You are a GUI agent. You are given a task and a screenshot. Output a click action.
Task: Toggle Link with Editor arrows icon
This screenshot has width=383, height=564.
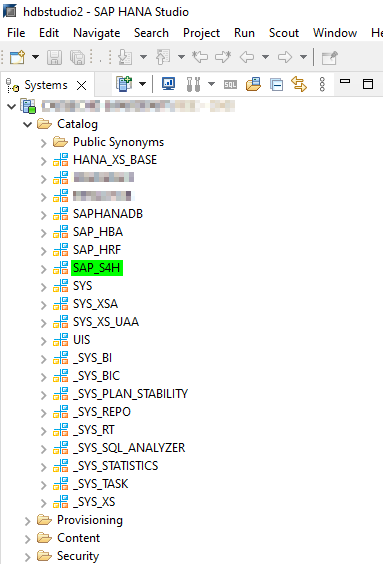tap(299, 85)
